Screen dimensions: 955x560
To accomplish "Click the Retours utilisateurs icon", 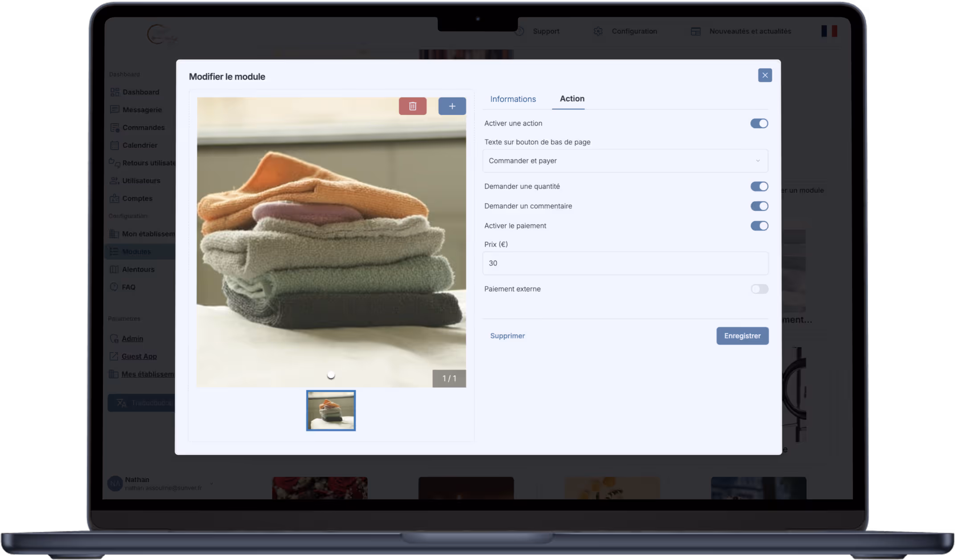I will (x=114, y=163).
